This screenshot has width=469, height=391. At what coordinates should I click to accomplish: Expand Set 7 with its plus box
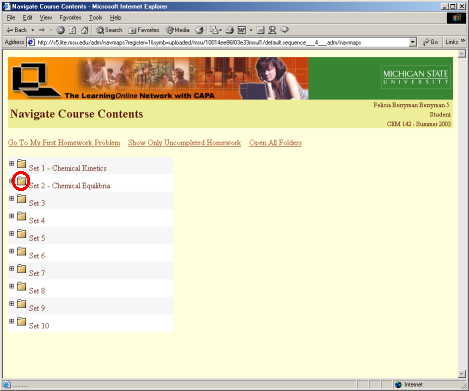click(x=12, y=268)
